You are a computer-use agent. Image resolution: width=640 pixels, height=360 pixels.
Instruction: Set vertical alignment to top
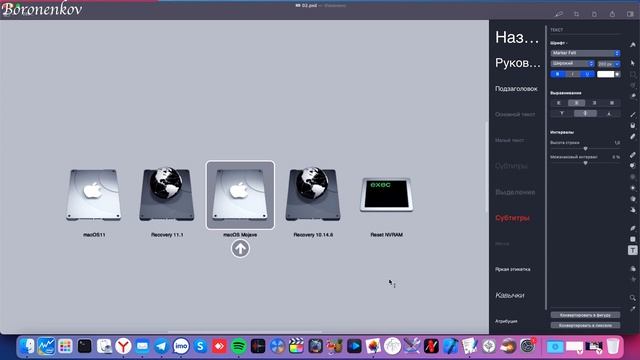562,113
